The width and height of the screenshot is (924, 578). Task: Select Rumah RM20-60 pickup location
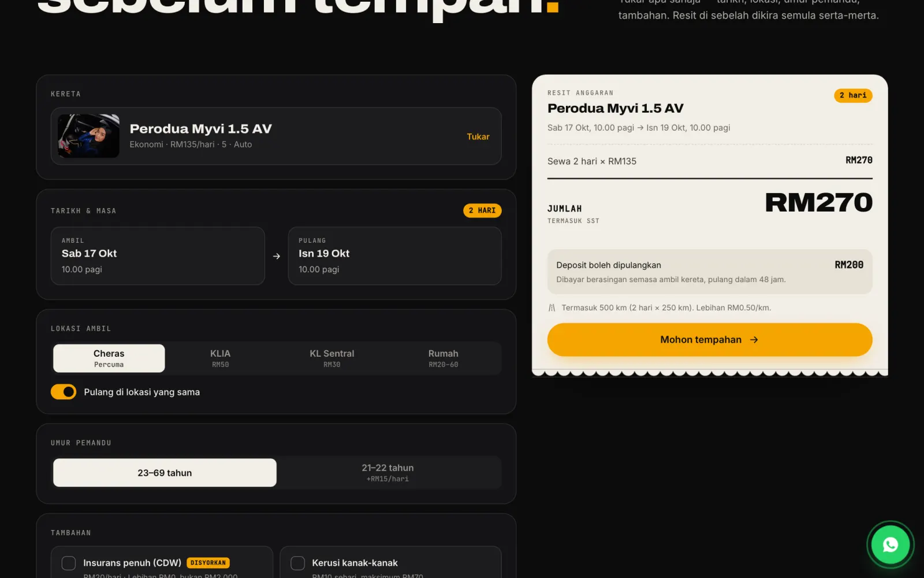(x=443, y=358)
